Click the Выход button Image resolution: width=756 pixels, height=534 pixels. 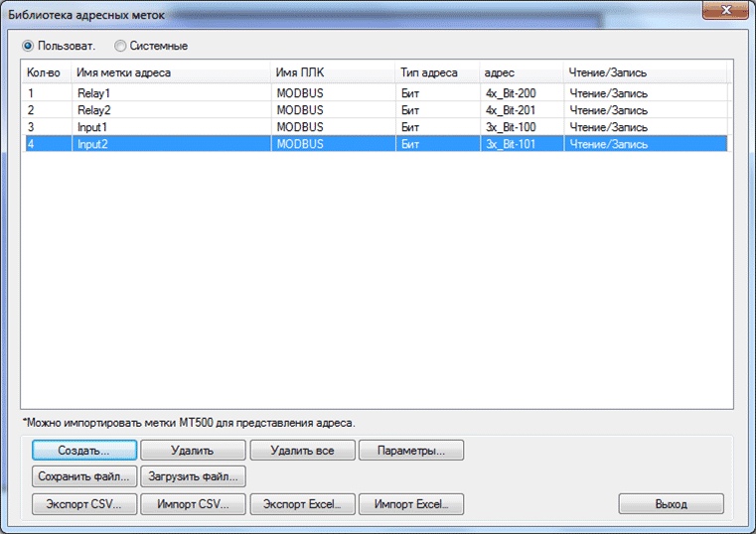[x=672, y=504]
